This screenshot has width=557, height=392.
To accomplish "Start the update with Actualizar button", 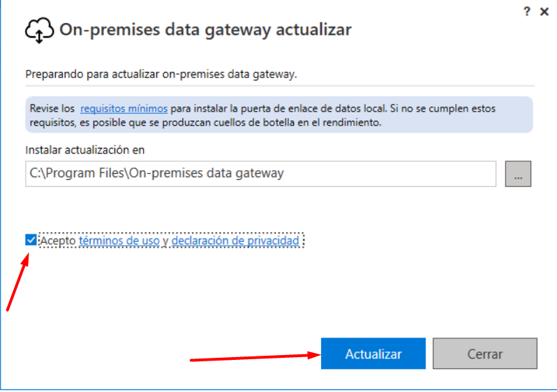I will click(373, 354).
